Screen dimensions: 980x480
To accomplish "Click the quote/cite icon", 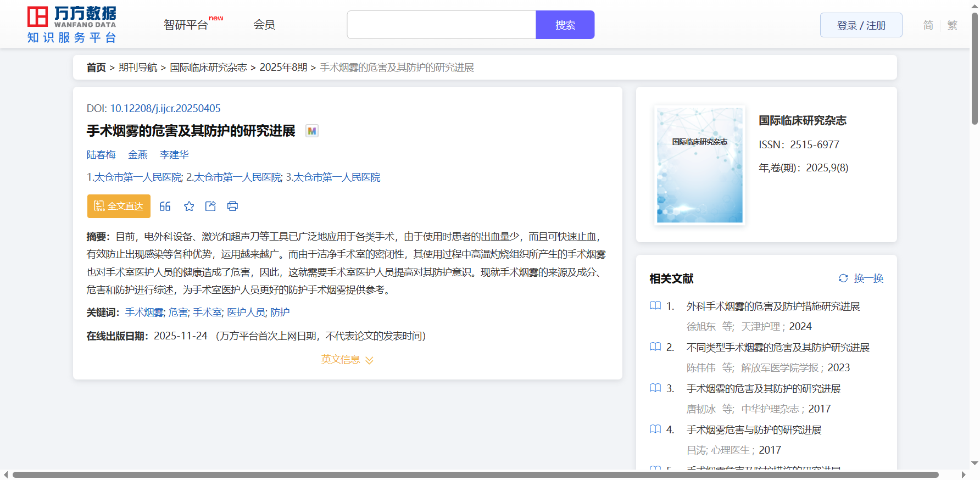I will click(165, 206).
